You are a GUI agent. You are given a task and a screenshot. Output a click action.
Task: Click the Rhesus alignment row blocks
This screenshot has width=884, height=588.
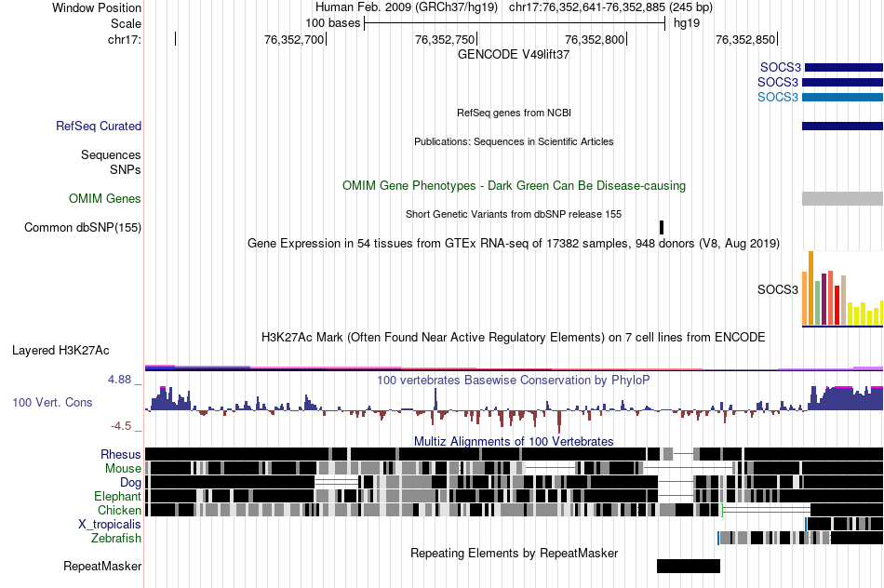[x=514, y=454]
